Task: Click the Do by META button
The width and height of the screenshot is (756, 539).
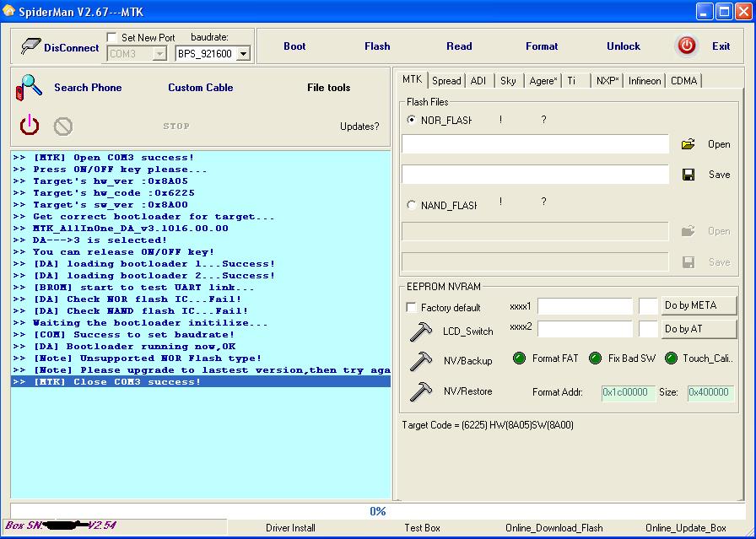Action: (699, 305)
